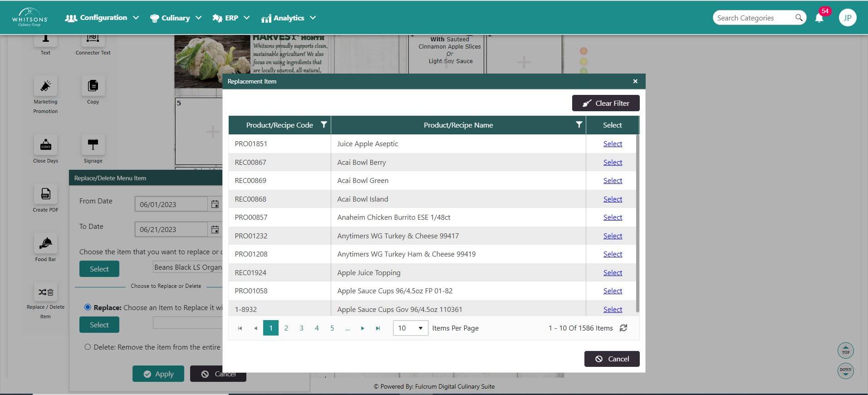Open the Items Per Page dropdown
Viewport: 868px width, 395px height.
coord(410,328)
